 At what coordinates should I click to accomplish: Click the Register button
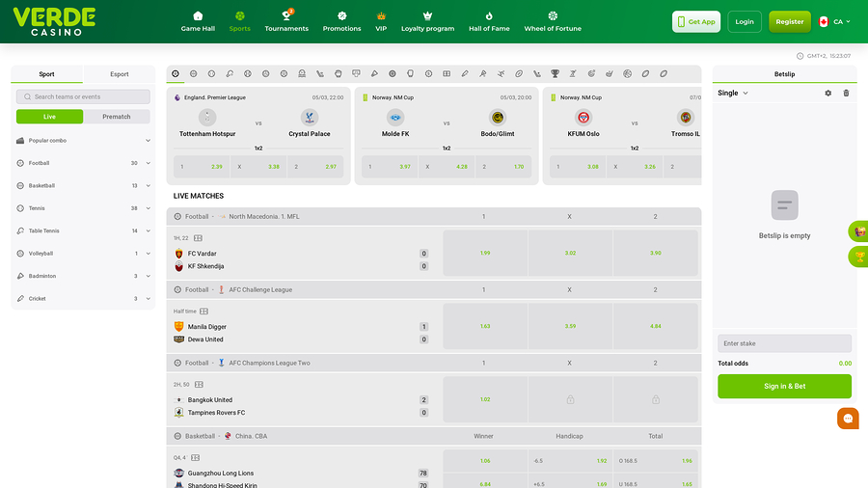click(789, 21)
